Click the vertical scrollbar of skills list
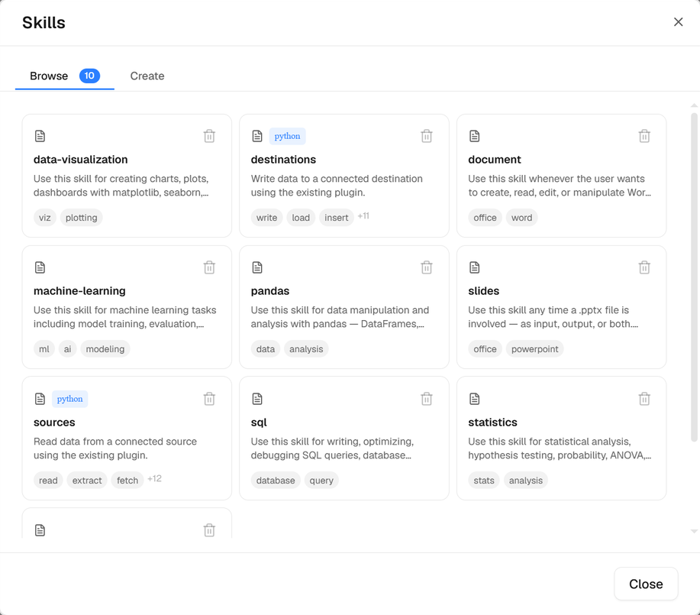Viewport: 700px width, 615px height. tap(694, 277)
